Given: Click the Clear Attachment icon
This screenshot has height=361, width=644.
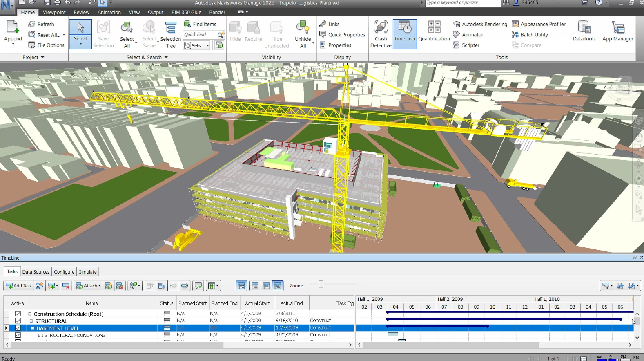Looking at the screenshot, I should click(120, 286).
